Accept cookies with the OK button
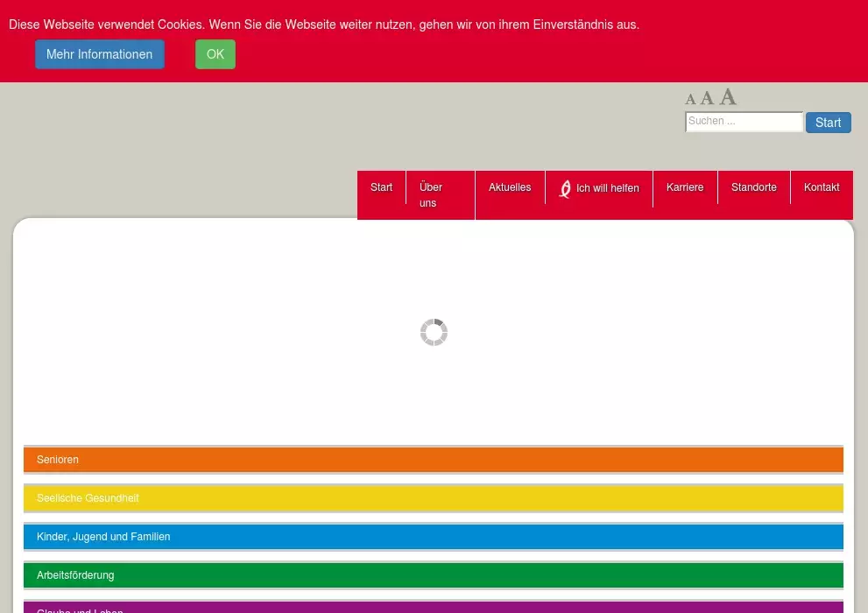Viewport: 868px width, 613px height. point(215,54)
